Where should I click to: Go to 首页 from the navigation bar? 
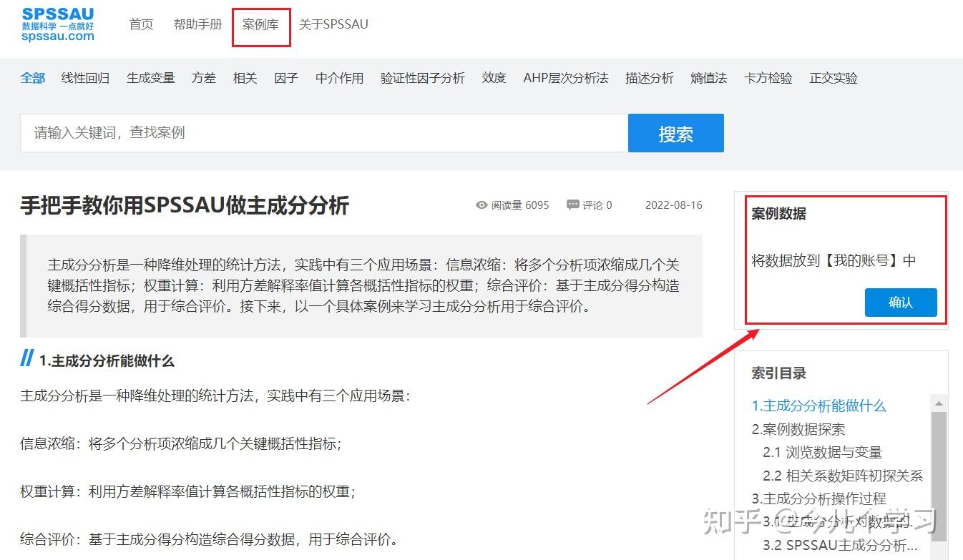[x=141, y=24]
